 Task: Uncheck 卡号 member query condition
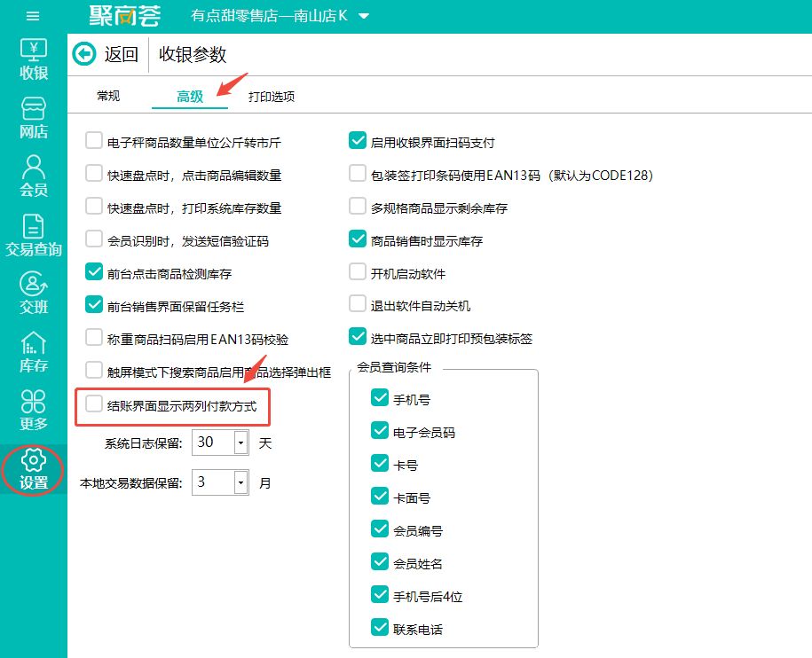click(x=380, y=464)
